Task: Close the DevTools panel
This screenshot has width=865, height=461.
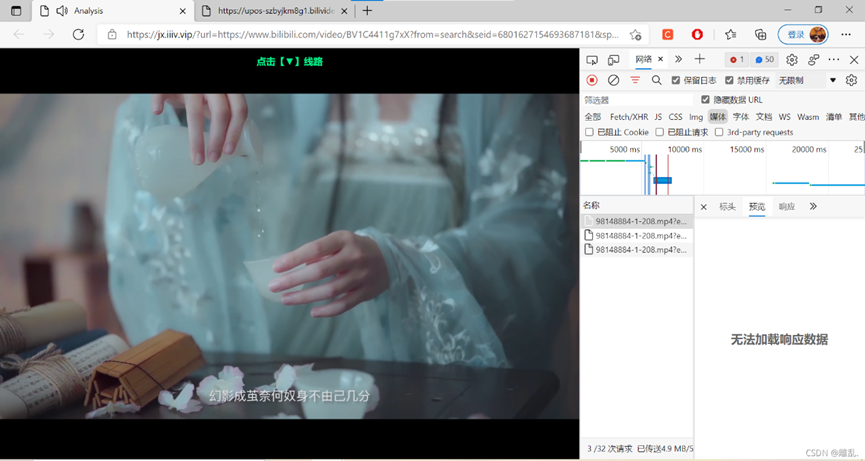Action: pyautogui.click(x=854, y=60)
